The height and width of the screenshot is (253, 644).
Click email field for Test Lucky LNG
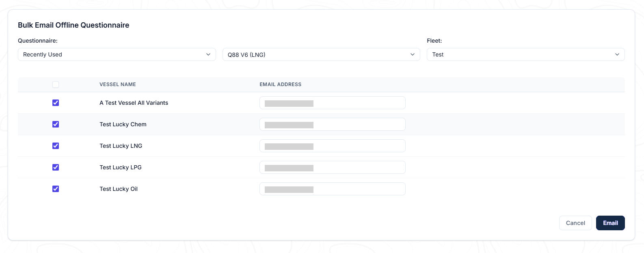pyautogui.click(x=333, y=146)
